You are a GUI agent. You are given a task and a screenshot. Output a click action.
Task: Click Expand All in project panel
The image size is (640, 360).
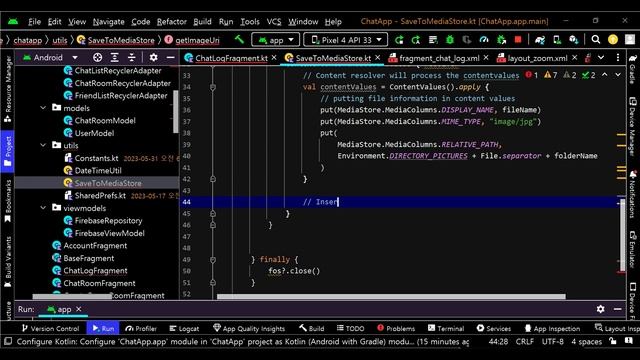[x=114, y=58]
